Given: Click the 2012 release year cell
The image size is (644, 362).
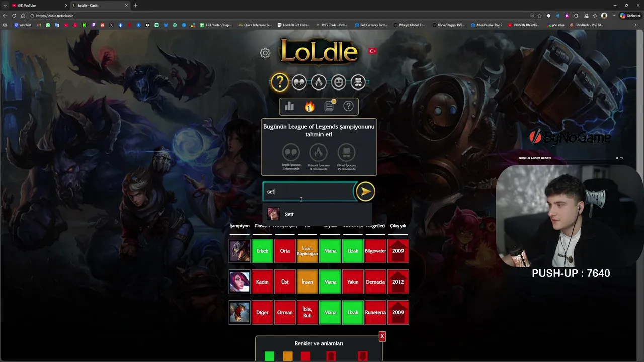Looking at the screenshot, I should [398, 282].
